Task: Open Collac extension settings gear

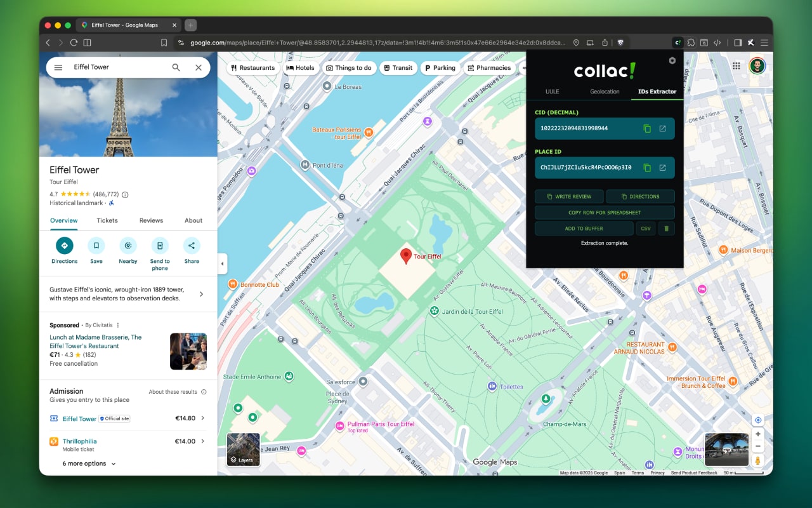Action: pos(672,61)
